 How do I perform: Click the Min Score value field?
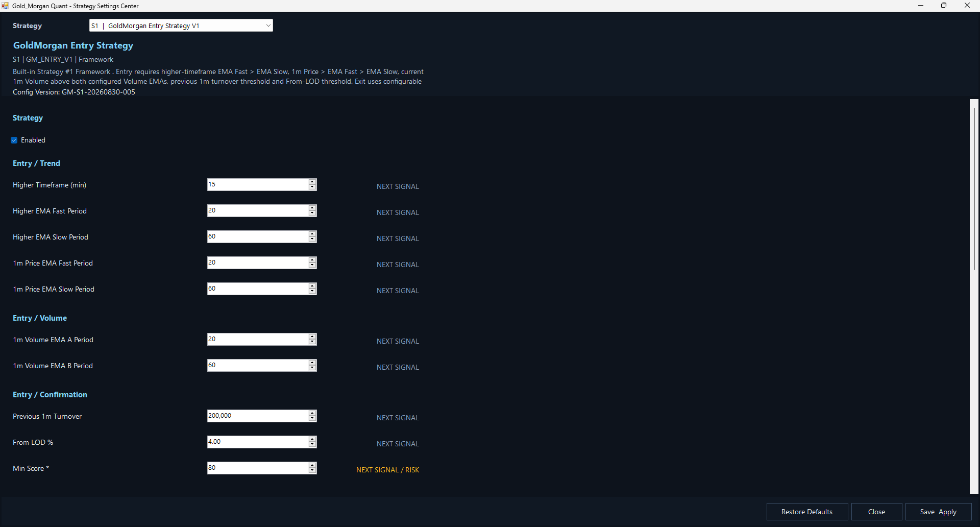click(258, 468)
